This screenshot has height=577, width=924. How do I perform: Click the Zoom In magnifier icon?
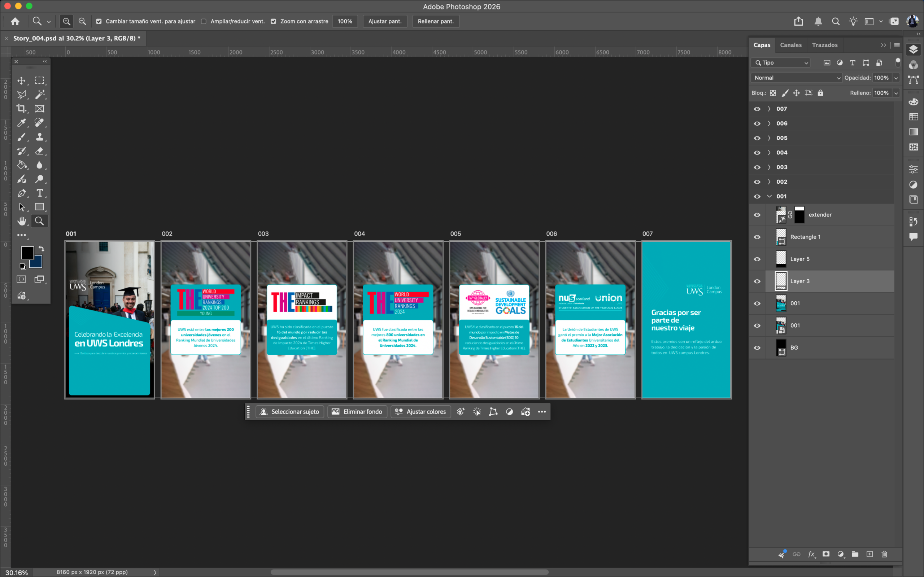[x=66, y=21]
